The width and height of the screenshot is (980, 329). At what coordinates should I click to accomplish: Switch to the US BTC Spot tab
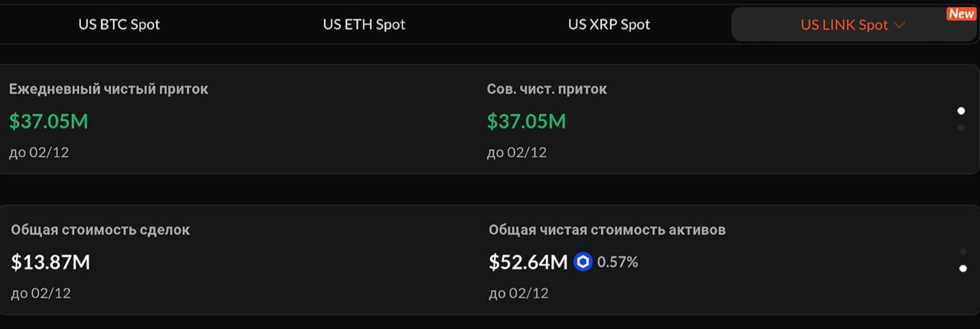[119, 24]
